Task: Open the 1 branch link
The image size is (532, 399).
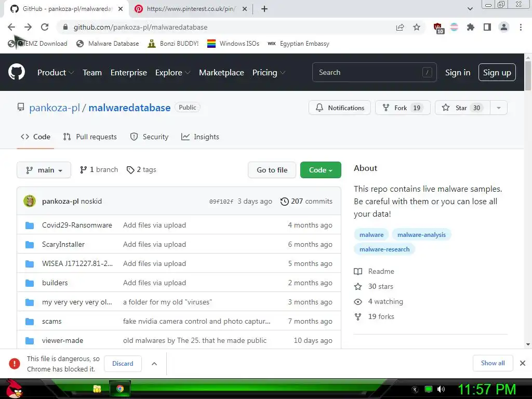Action: 99,170
